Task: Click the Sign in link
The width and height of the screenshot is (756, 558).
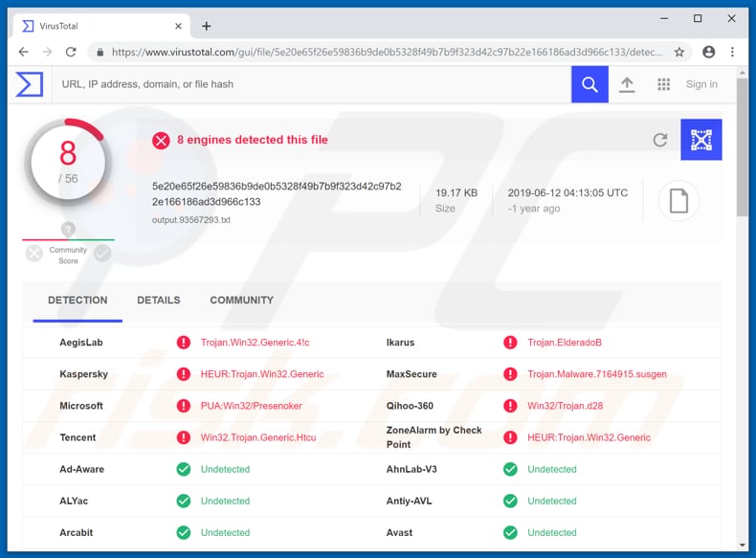Action: 701,84
